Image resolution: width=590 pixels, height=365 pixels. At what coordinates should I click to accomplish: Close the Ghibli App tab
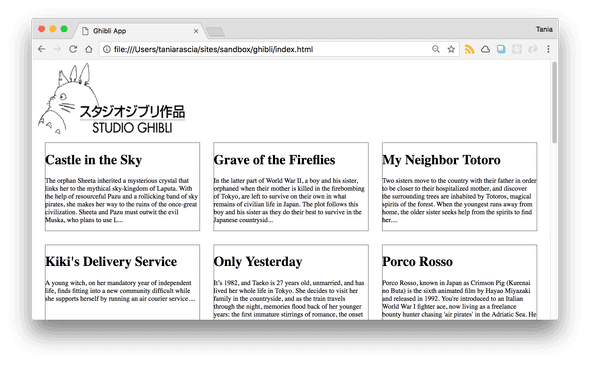196,31
